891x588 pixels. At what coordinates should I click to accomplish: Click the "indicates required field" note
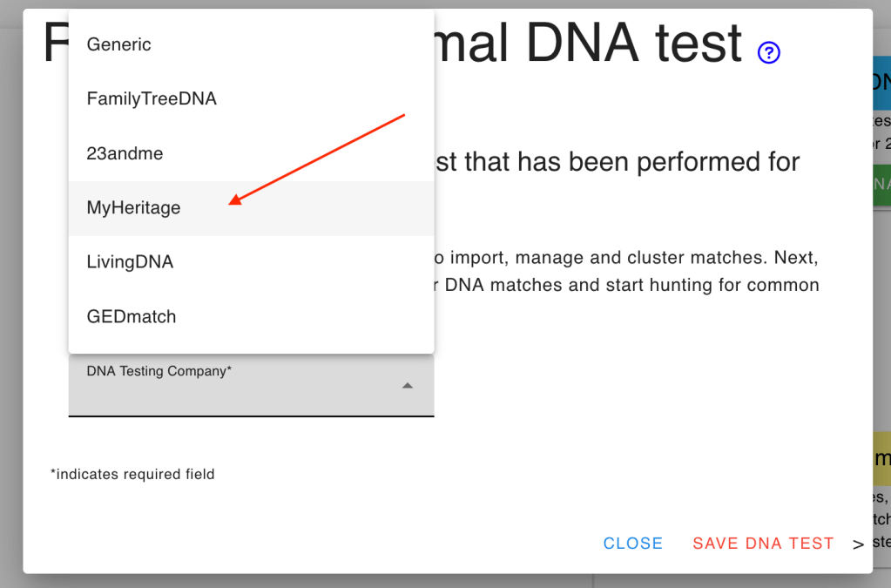[132, 475]
